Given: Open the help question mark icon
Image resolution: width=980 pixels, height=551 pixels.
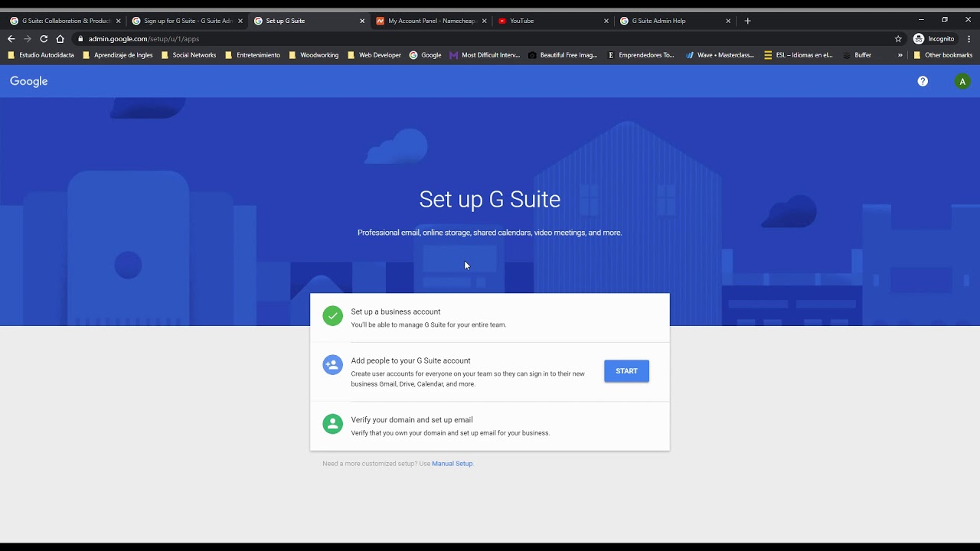Looking at the screenshot, I should point(923,81).
